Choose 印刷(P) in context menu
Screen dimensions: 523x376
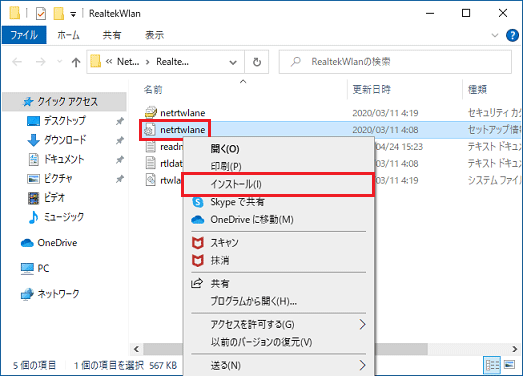pos(278,166)
